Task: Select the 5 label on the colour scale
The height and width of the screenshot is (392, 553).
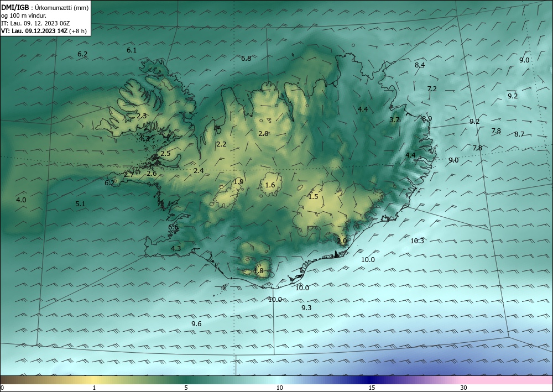Action: point(186,388)
